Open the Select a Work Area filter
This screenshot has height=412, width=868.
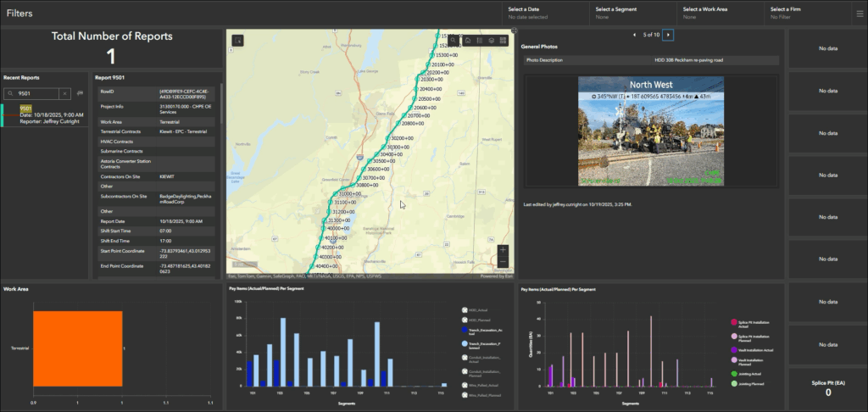[721, 13]
